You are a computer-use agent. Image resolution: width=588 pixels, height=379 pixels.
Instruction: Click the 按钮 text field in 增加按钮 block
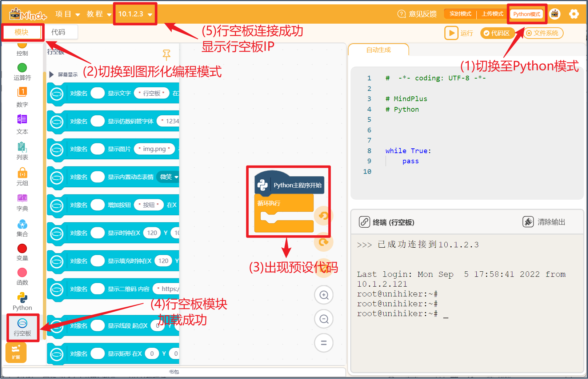(149, 205)
